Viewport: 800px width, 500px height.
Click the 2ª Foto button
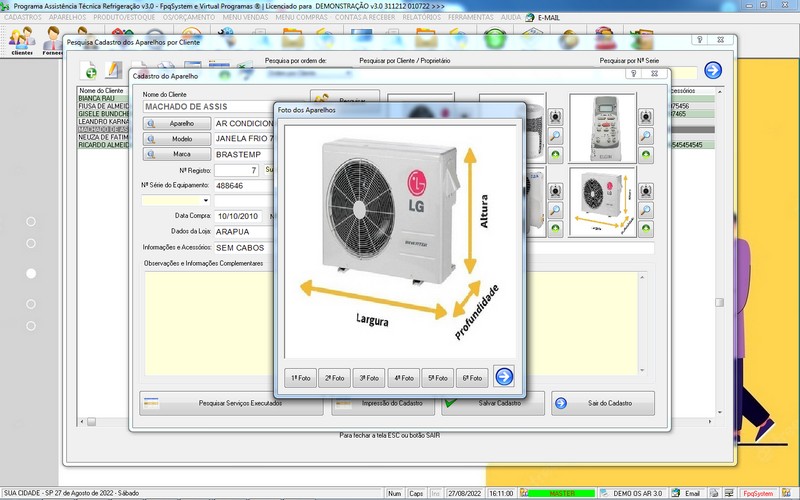point(335,378)
